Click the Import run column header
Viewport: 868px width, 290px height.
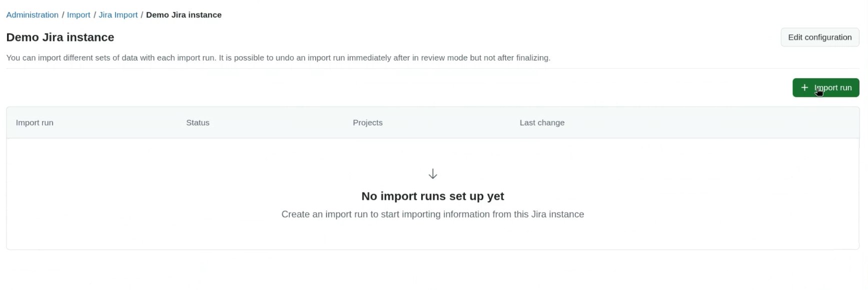35,123
